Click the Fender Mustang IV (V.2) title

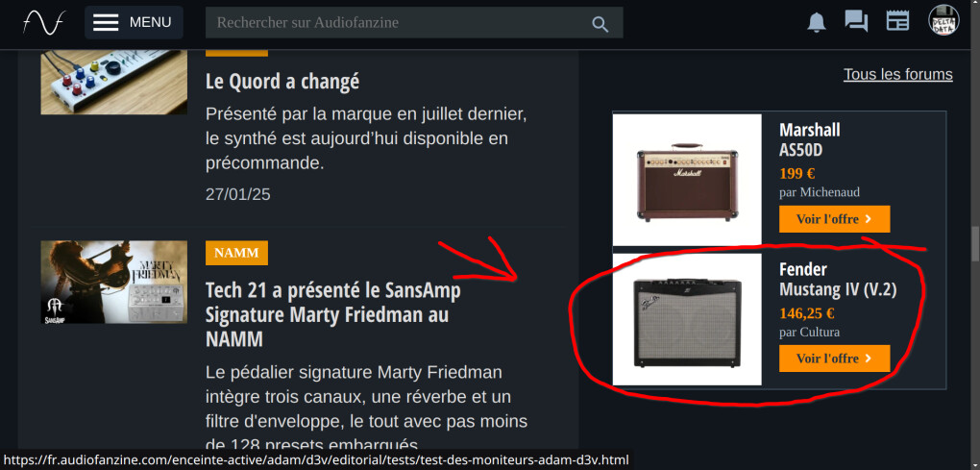[838, 280]
